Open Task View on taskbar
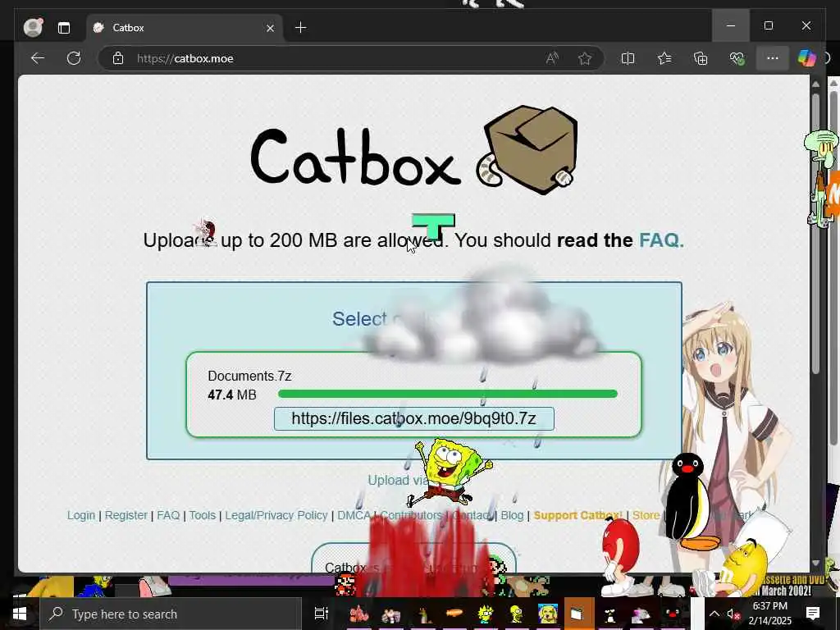This screenshot has height=630, width=840. [321, 614]
